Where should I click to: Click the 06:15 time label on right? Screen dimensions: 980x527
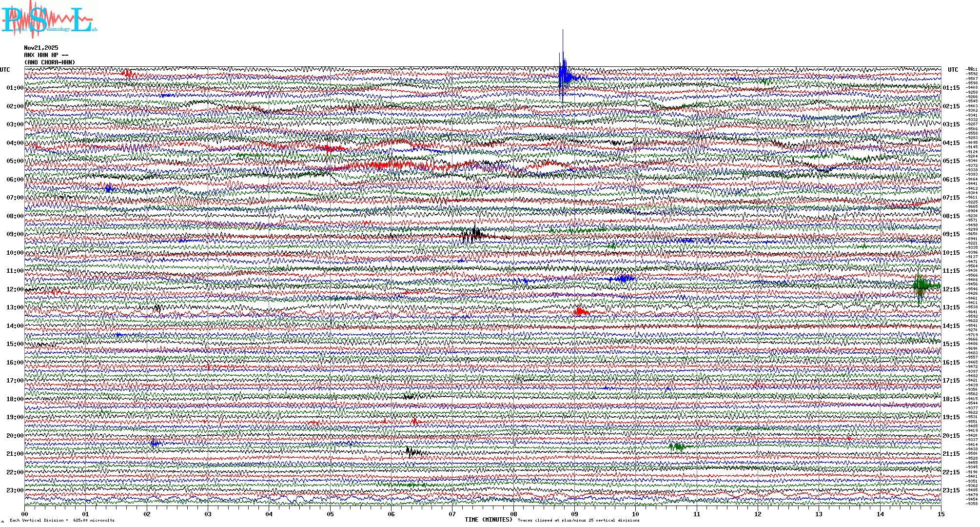point(951,180)
